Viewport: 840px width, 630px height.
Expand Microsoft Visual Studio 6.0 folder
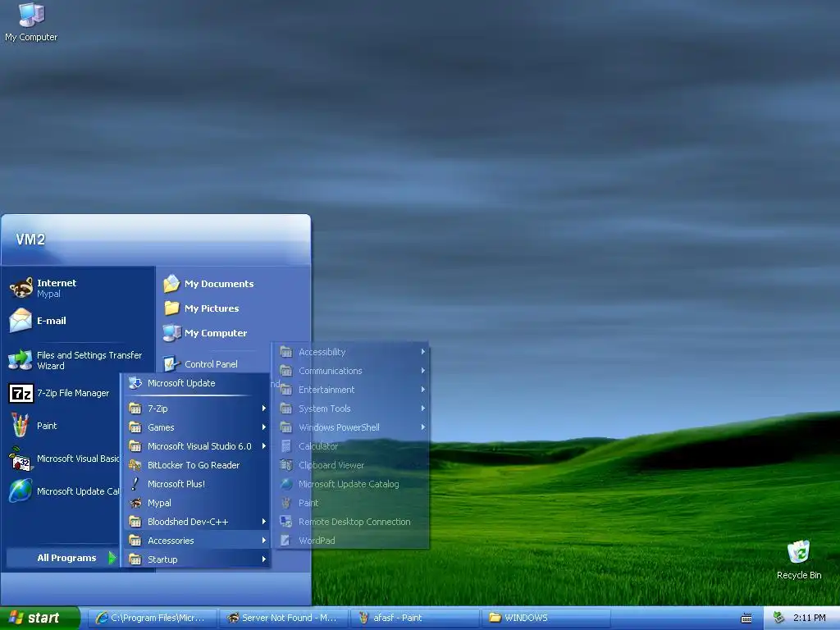(x=197, y=445)
